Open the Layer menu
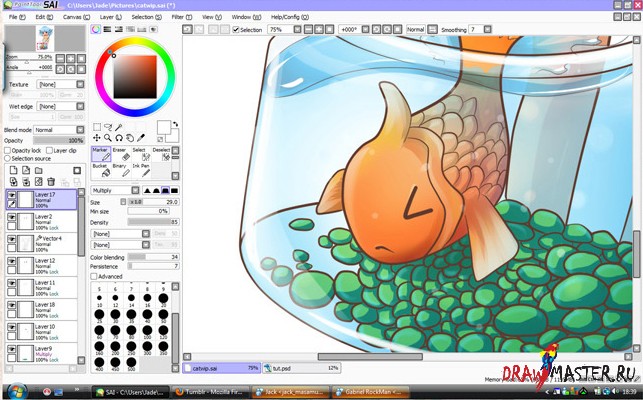643x400 pixels. (x=111, y=17)
